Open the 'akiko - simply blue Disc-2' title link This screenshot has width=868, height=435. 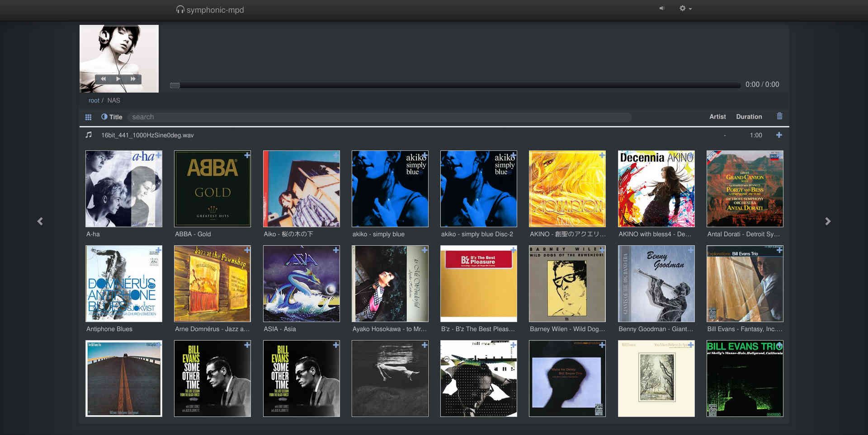pyautogui.click(x=477, y=234)
